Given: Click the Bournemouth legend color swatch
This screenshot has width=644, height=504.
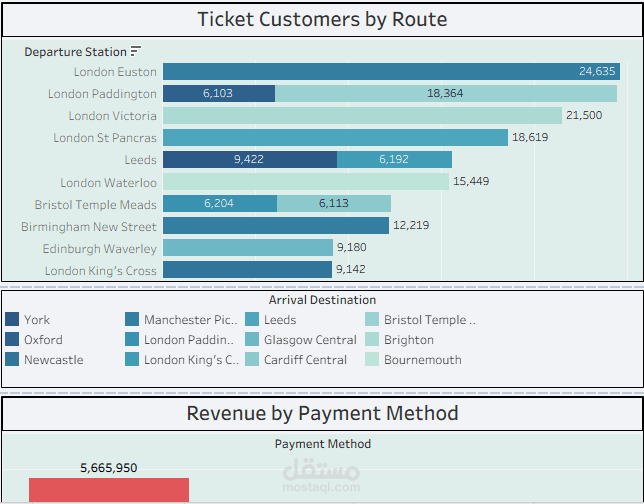Looking at the screenshot, I should coord(372,360).
